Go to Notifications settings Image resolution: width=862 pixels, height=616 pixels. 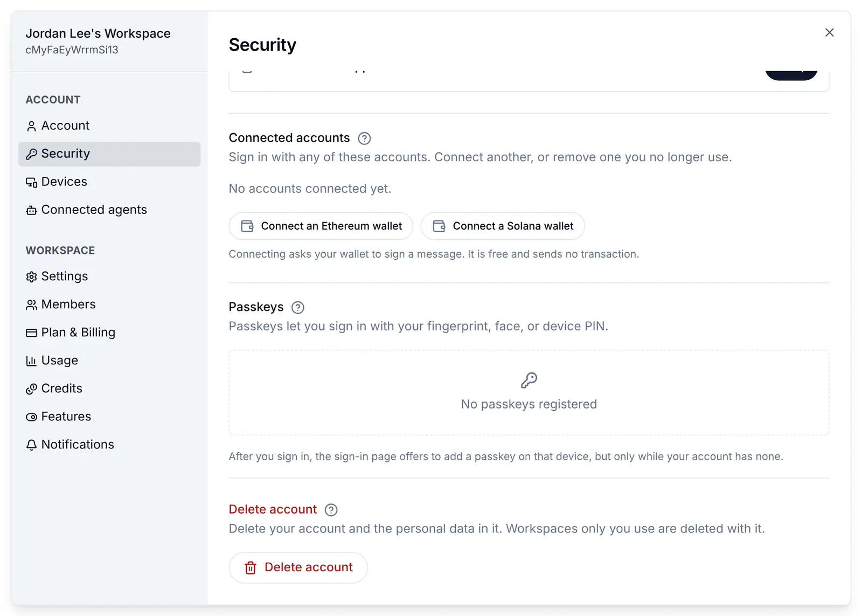(109, 445)
